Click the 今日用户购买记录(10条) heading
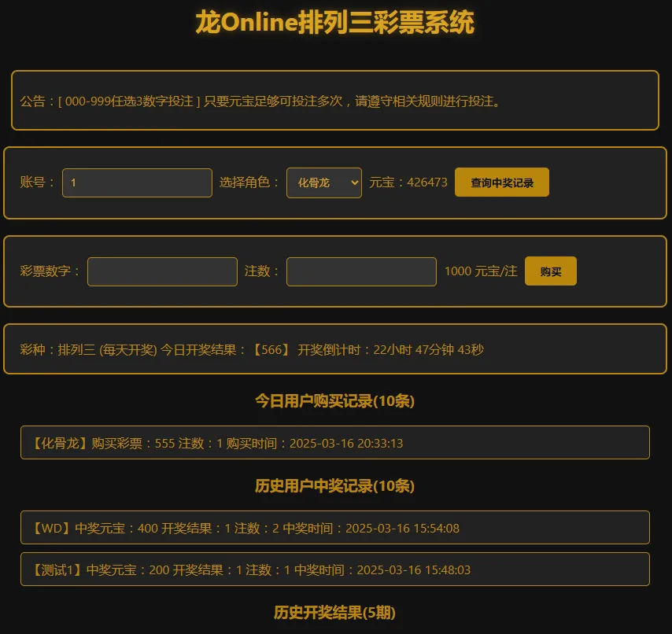Image resolution: width=672 pixels, height=634 pixels. pos(335,401)
